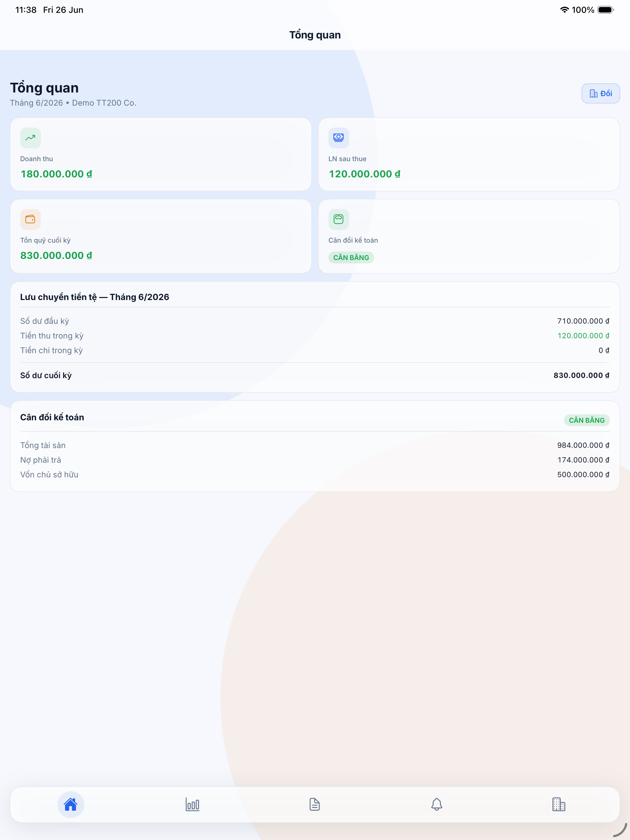
Task: Tap the Doanh thu card label
Action: 36,159
